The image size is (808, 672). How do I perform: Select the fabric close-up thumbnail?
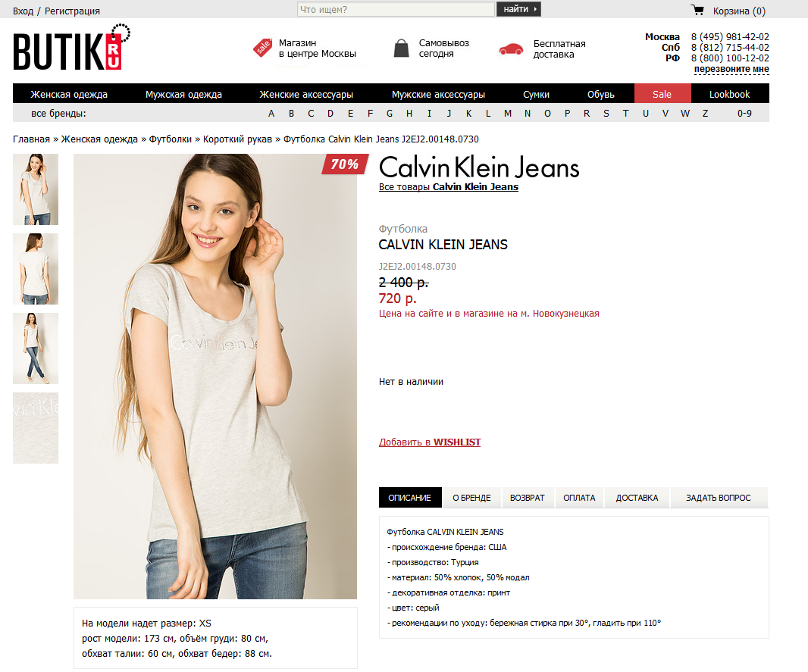tap(36, 428)
